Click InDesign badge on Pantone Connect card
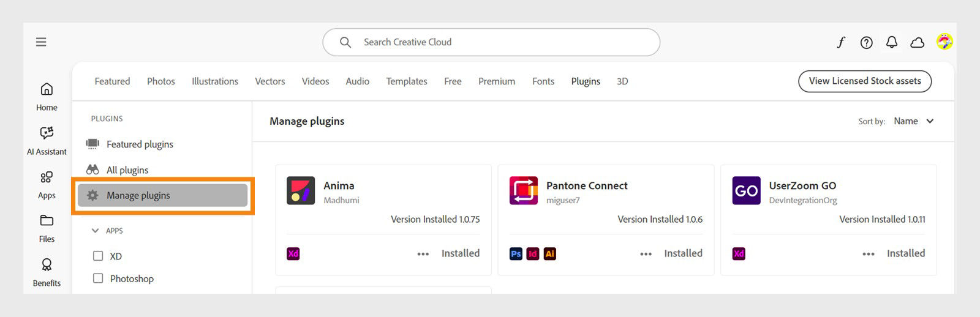The width and height of the screenshot is (980, 317). point(533,253)
